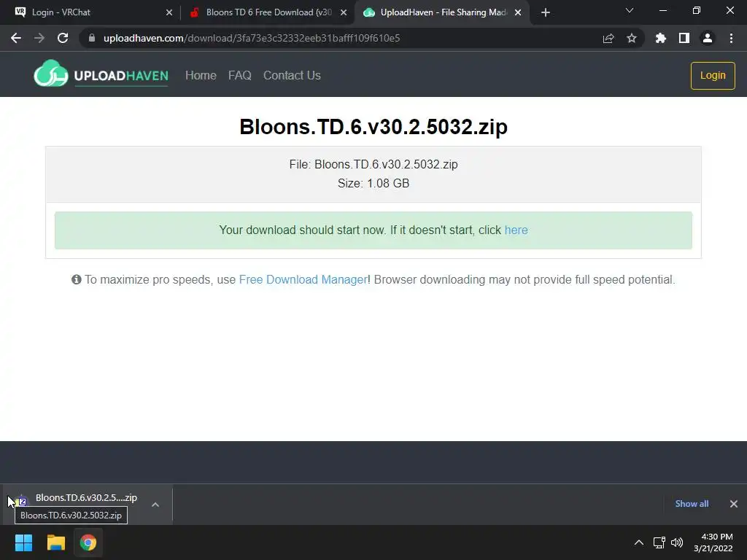Restore down the Chrome window
The image size is (747, 560).
tap(697, 10)
